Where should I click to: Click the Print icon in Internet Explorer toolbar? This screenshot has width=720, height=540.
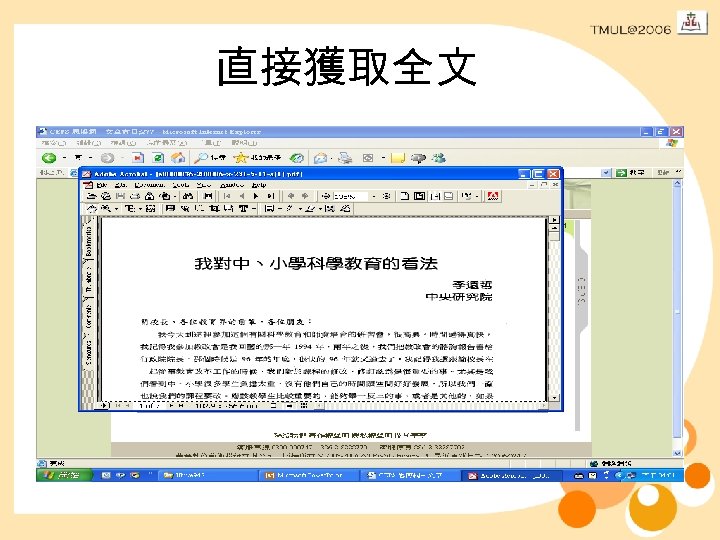pos(345,158)
